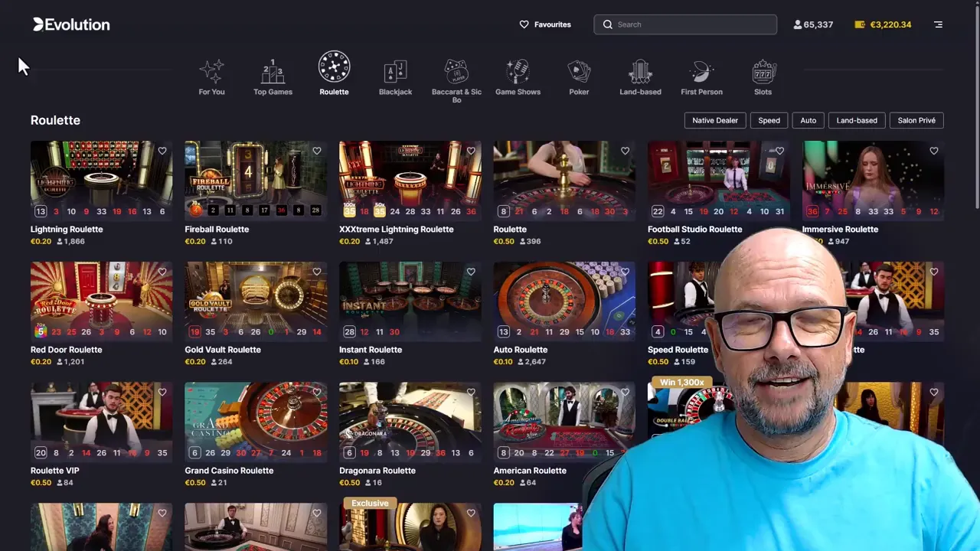
Task: Open Immersive Roulette thumbnail
Action: (873, 180)
